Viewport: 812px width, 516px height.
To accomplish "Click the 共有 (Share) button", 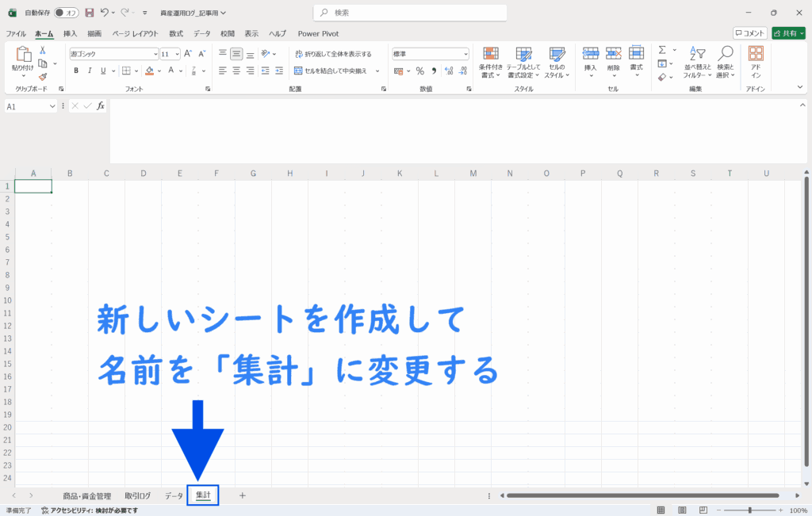I will coord(788,33).
